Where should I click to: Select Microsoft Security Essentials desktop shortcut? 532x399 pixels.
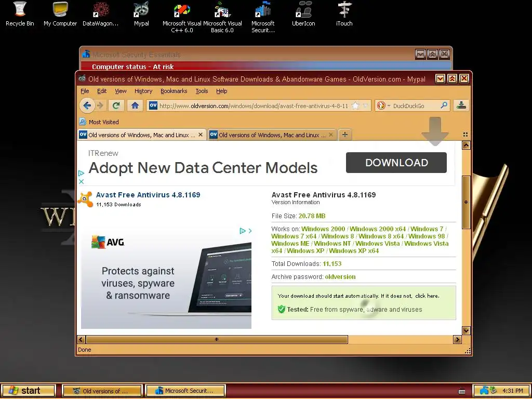(x=263, y=17)
